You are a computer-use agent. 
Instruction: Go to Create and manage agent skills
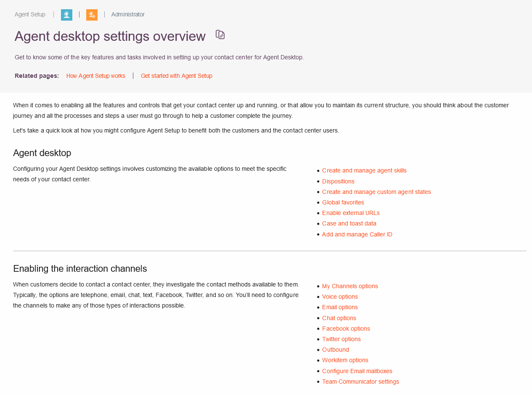tap(364, 170)
